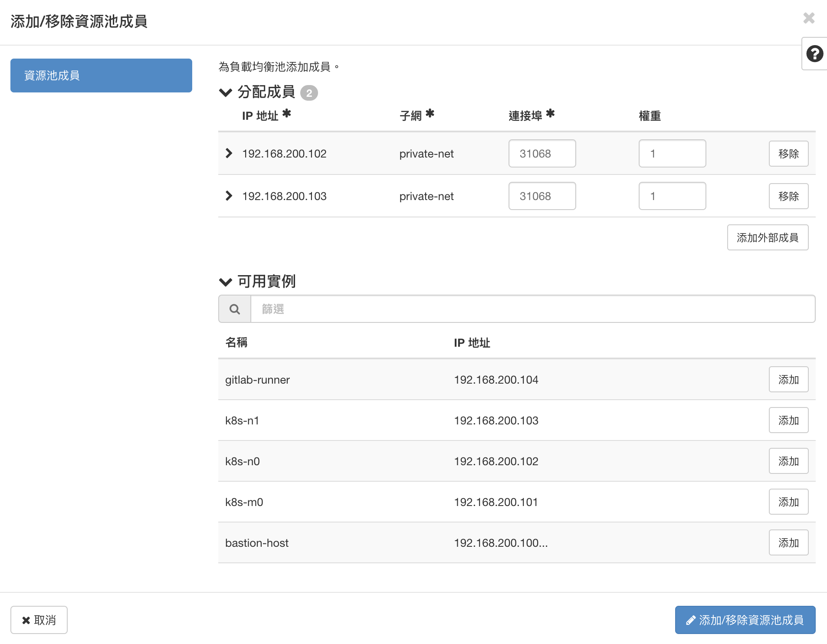
Task: Expand details for member 192.168.200.103
Action: click(x=229, y=196)
